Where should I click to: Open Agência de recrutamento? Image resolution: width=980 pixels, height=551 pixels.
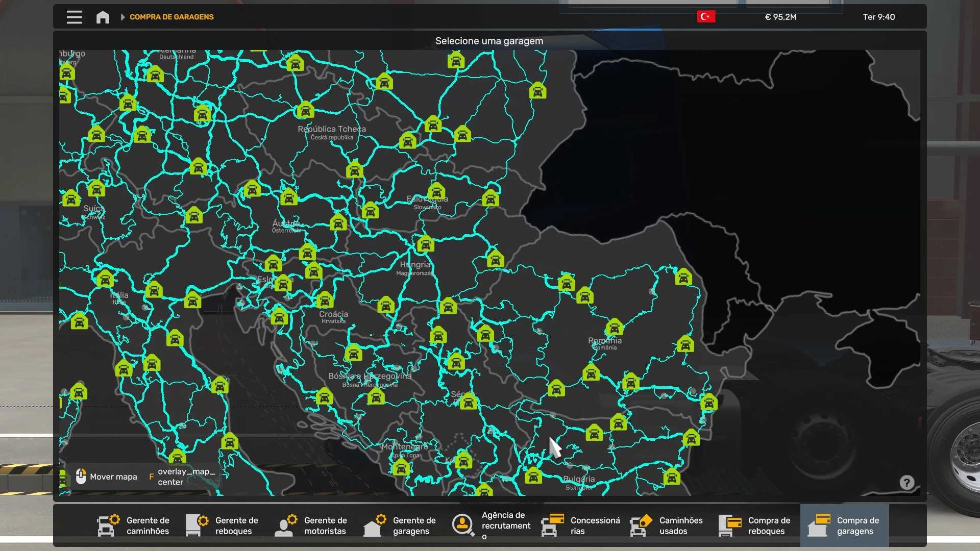492,525
